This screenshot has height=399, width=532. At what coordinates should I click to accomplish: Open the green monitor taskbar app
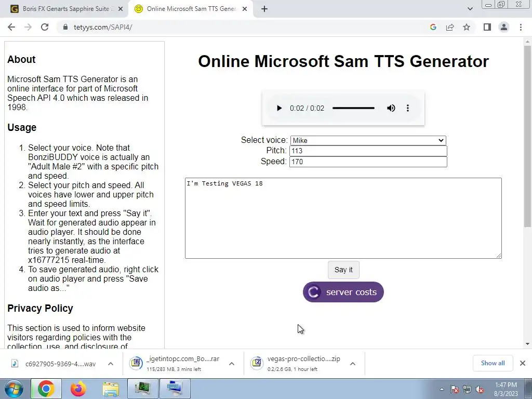pos(143,389)
